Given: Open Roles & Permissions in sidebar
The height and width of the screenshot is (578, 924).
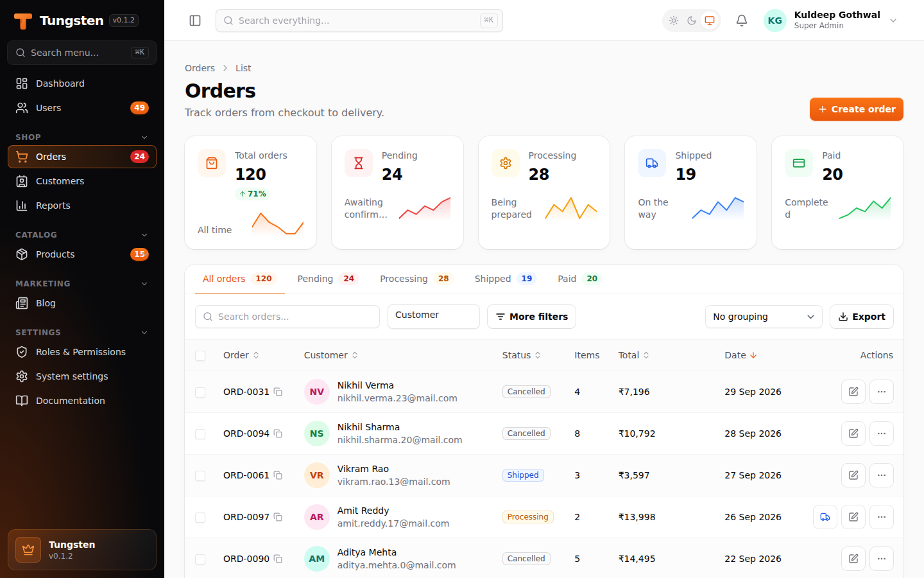Looking at the screenshot, I should (82, 352).
